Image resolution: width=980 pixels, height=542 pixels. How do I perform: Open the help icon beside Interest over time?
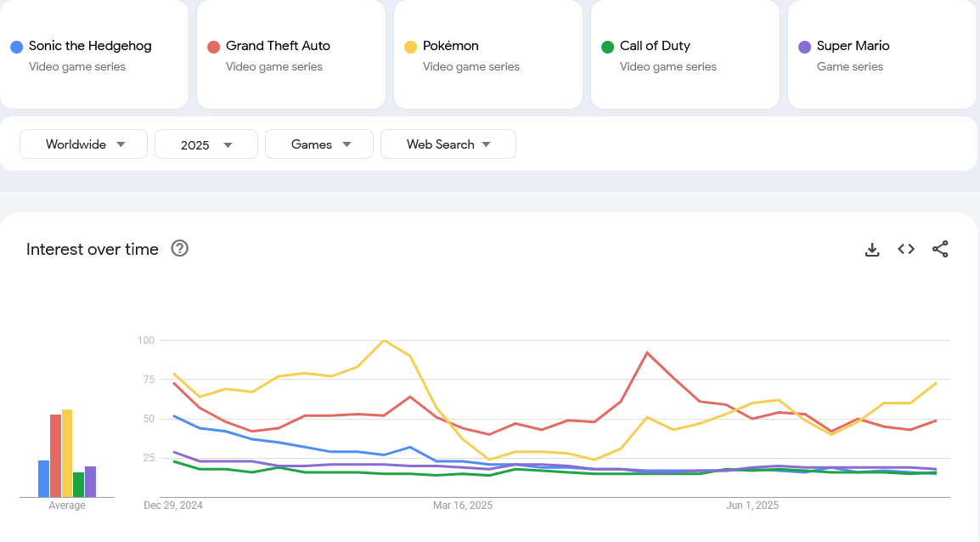tap(179, 248)
